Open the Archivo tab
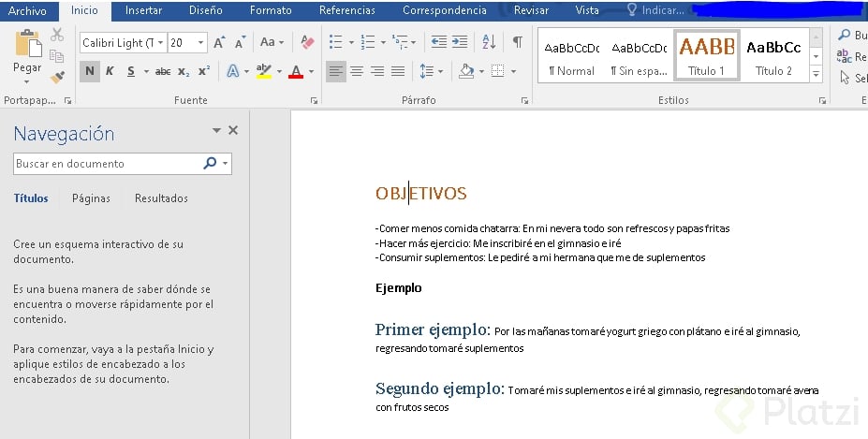 [27, 10]
